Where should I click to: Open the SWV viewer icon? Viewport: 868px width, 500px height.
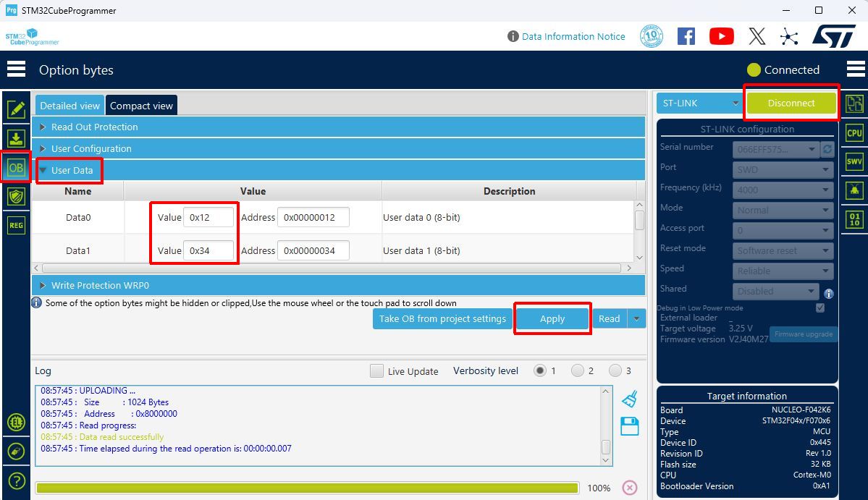coord(854,161)
